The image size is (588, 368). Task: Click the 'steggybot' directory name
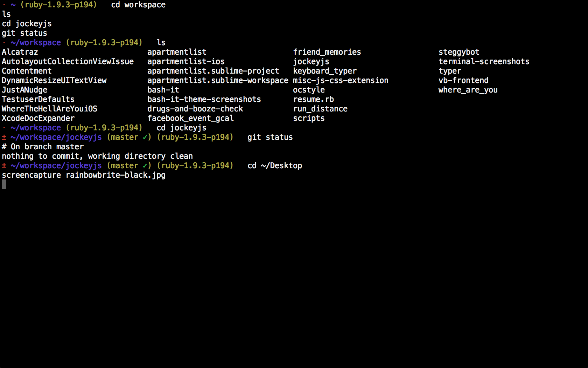coord(458,52)
